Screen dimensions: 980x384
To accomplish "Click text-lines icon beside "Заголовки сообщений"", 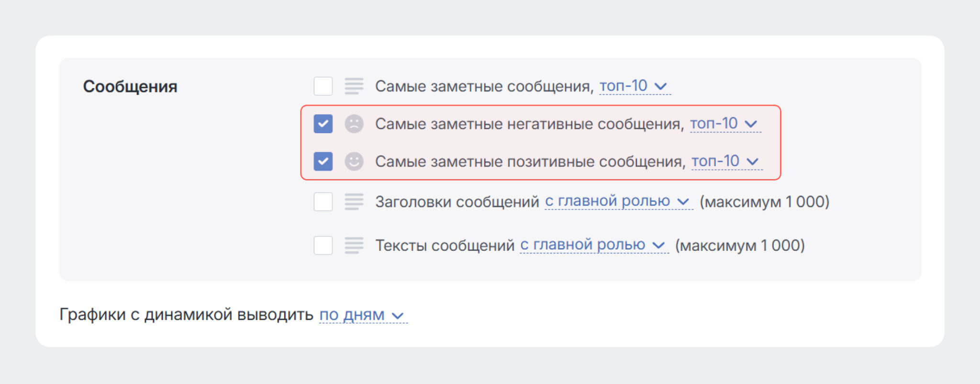I will (x=354, y=202).
